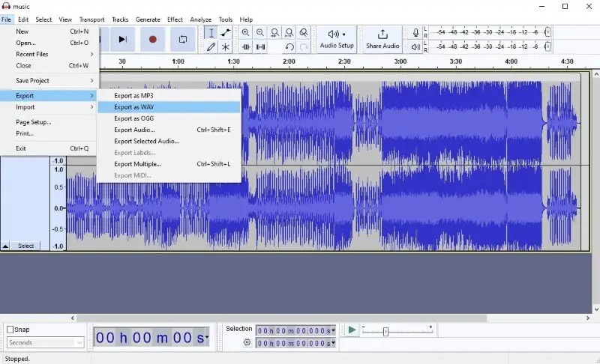Viewport: 600px width, 364px height.
Task: Select Export Selected Audio...
Action: click(x=169, y=142)
